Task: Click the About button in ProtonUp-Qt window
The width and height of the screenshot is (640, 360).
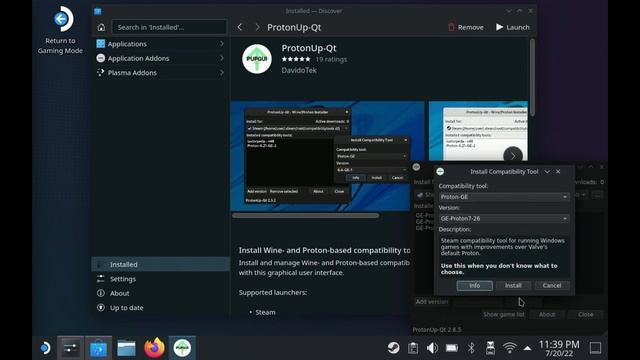Action: pos(547,314)
